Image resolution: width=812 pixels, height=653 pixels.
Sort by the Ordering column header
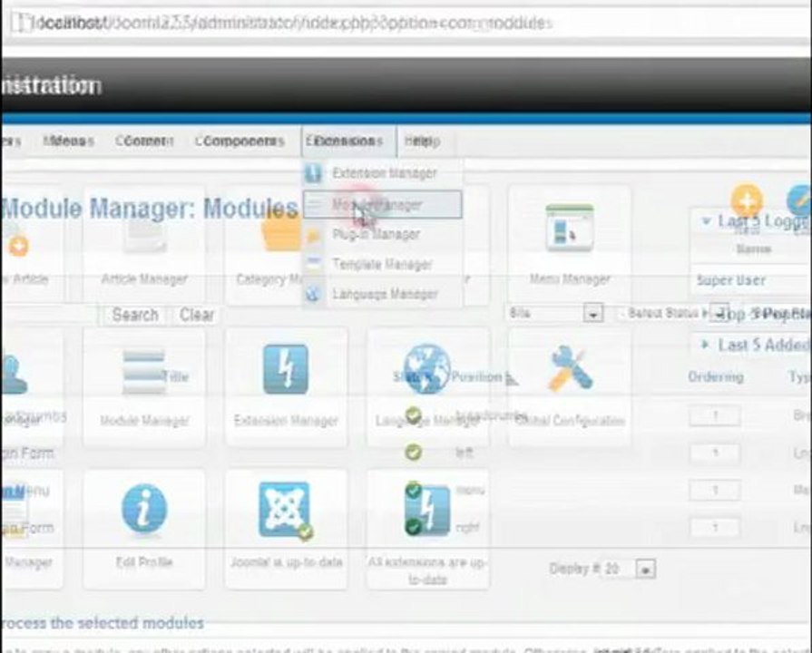pyautogui.click(x=716, y=377)
